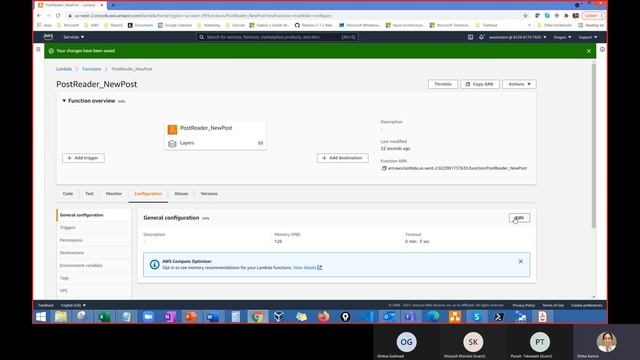
Task: Click the browser address bar
Action: (x=294, y=16)
